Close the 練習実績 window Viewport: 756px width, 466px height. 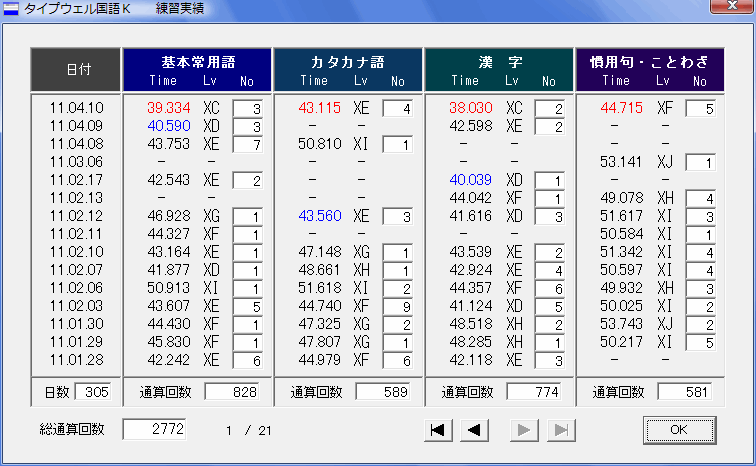click(732, 6)
